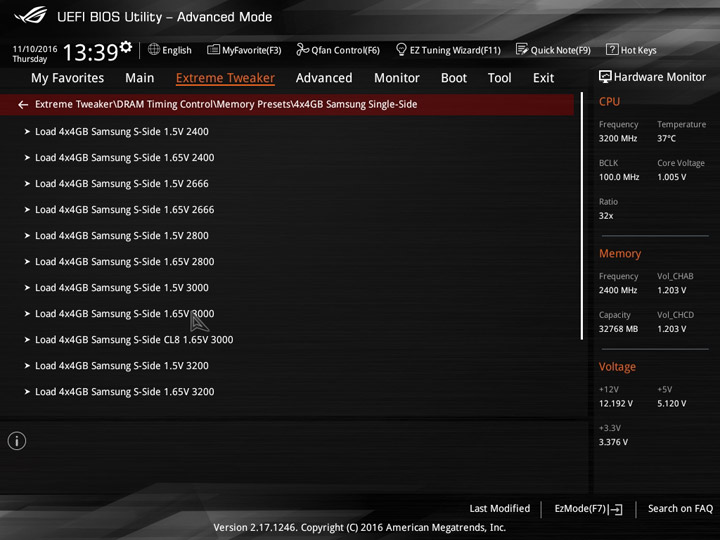Load 4x4GB Samsung S-Side CL8 1.65V 3000 text

click(134, 340)
